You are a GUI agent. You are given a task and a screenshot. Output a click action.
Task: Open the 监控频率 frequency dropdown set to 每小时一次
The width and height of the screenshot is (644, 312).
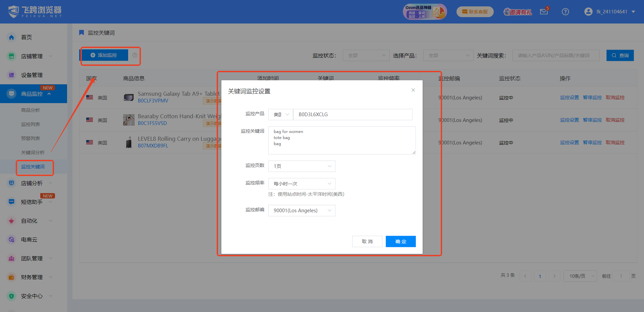click(x=301, y=183)
